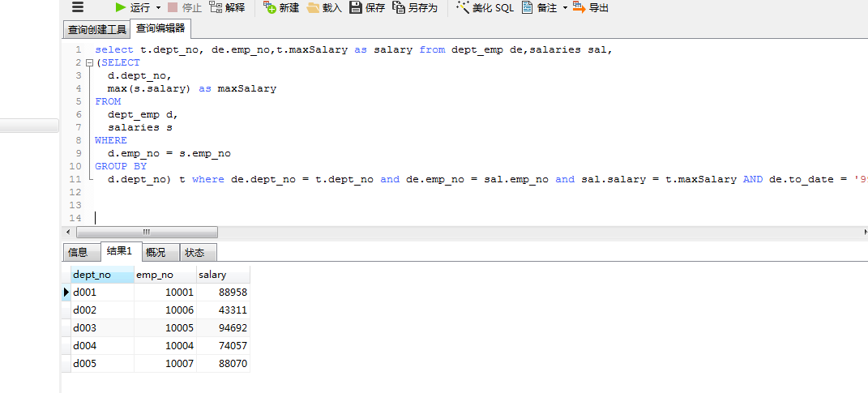Create new query with 新建

[281, 8]
